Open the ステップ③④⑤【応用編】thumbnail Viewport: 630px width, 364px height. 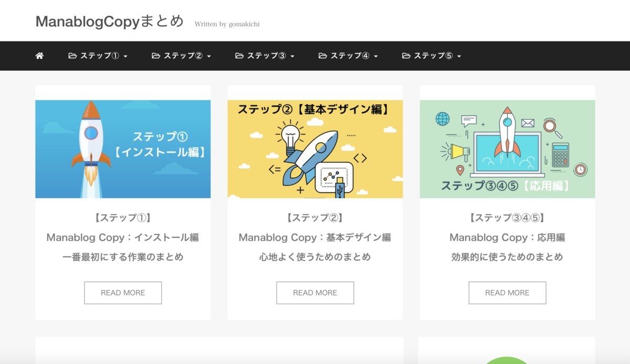(507, 149)
